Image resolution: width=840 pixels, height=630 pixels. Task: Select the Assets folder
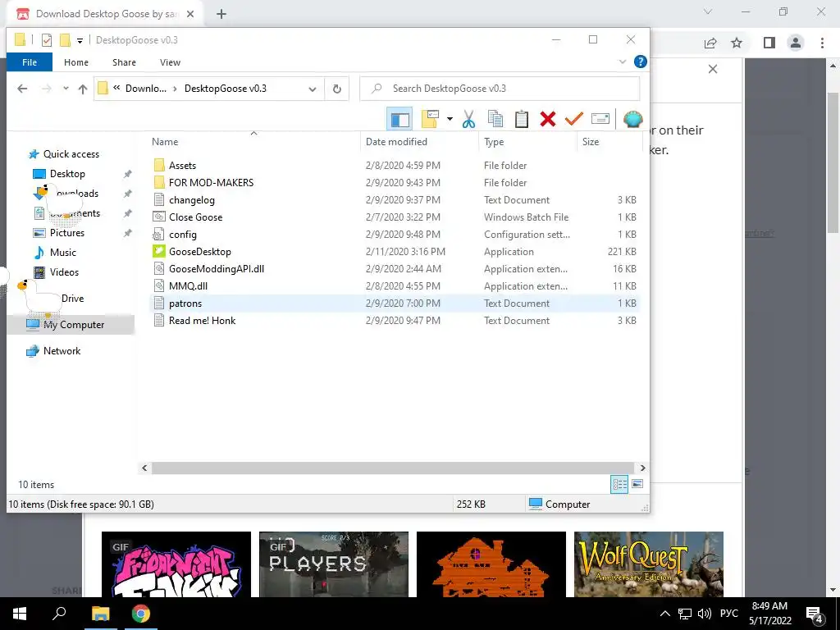182,166
